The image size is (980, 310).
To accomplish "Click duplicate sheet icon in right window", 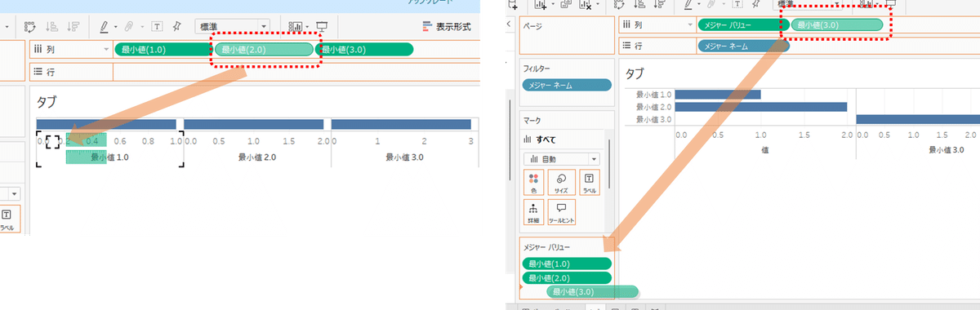I will pos(565,4).
